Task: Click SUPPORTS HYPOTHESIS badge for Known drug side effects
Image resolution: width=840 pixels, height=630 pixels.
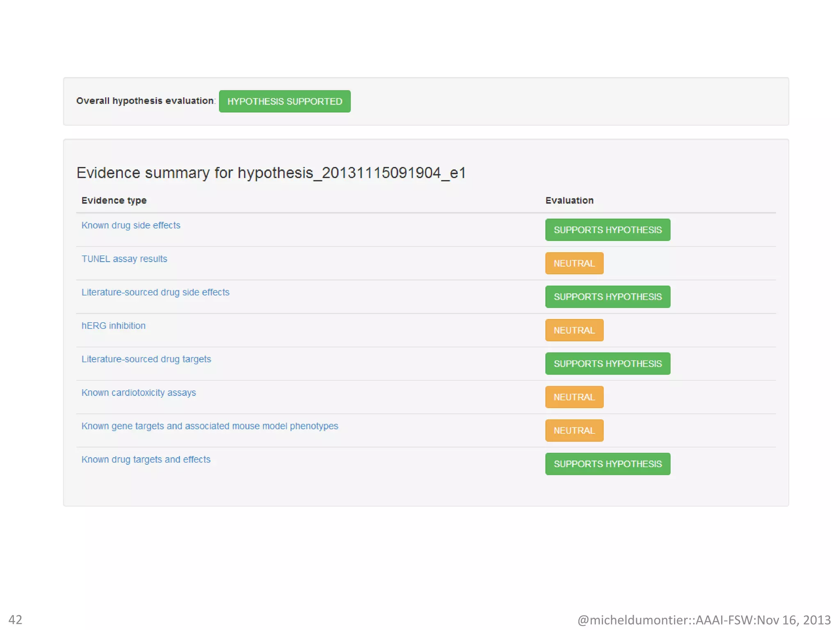Action: pos(607,230)
